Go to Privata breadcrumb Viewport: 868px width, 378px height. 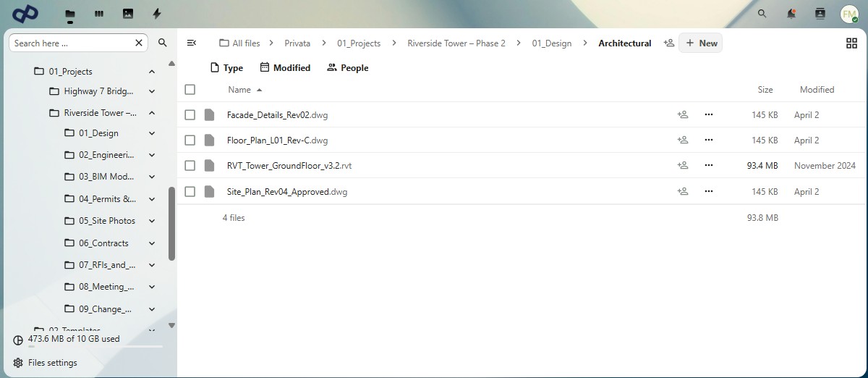pos(297,43)
